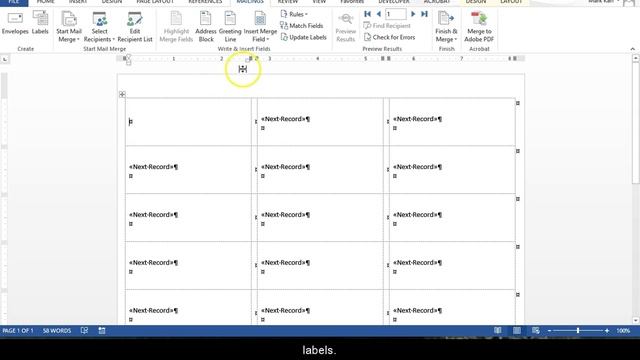This screenshot has height=360, width=640.
Task: Switch to the REVIEW tab
Action: coord(288,2)
